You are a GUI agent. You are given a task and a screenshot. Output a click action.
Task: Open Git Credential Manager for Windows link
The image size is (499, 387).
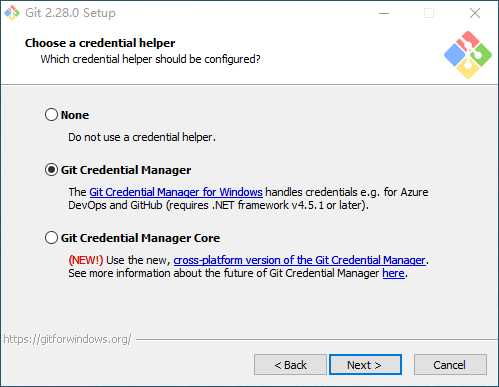pos(176,192)
